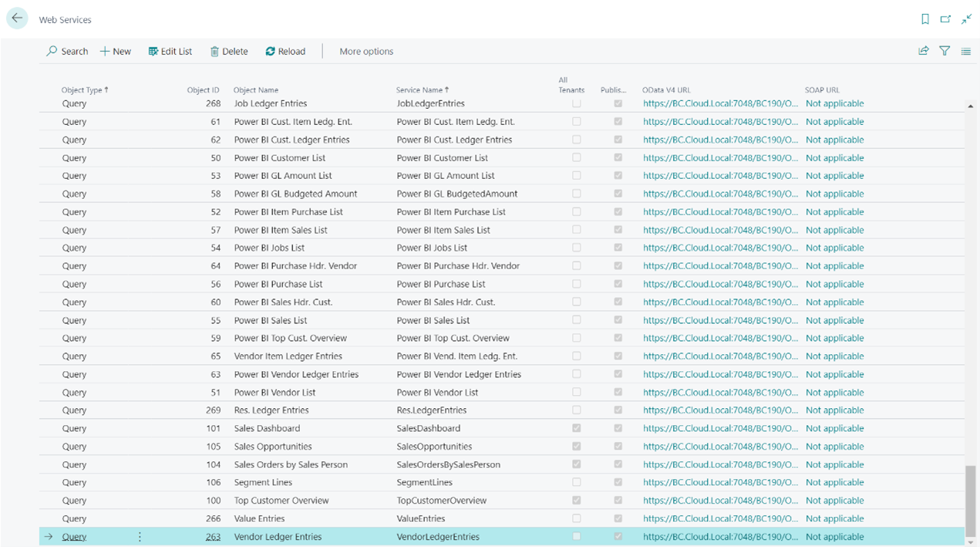Click the back arrow button

point(17,19)
